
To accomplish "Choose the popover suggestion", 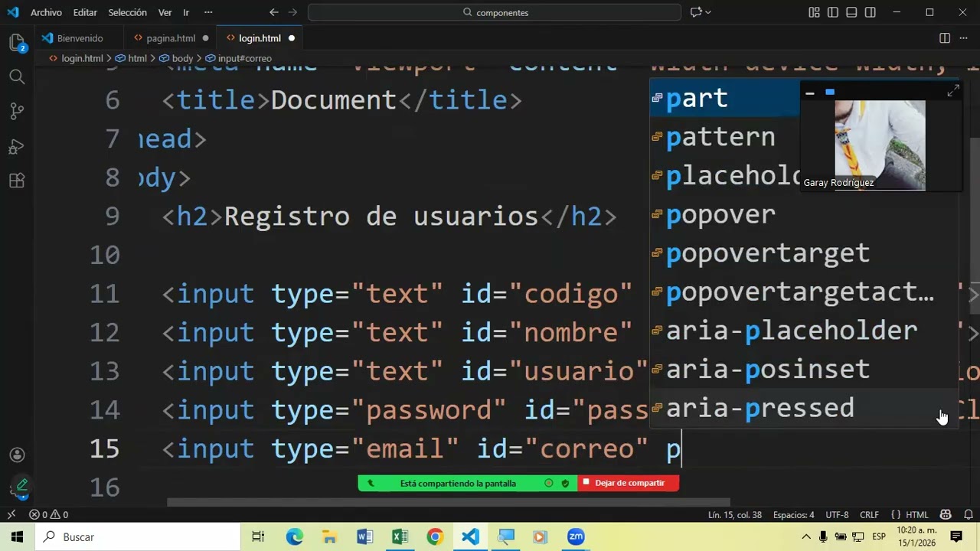I will click(804, 214).
